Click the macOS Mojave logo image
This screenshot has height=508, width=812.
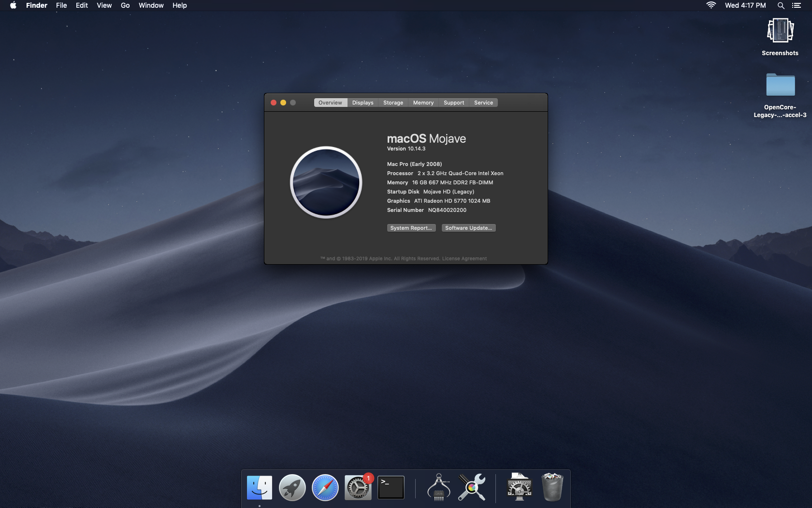pyautogui.click(x=326, y=182)
